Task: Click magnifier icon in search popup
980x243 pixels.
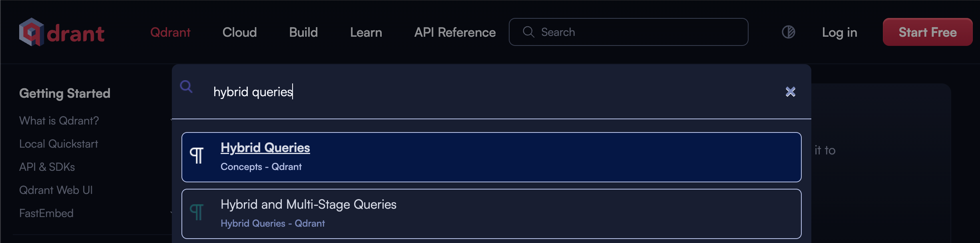Action: coord(186,86)
